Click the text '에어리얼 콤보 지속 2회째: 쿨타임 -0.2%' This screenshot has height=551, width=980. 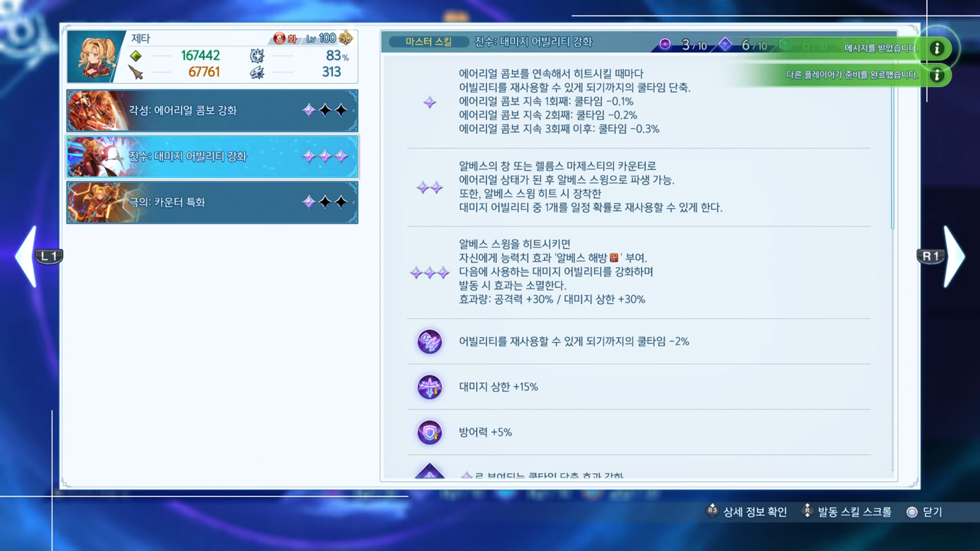pos(548,115)
